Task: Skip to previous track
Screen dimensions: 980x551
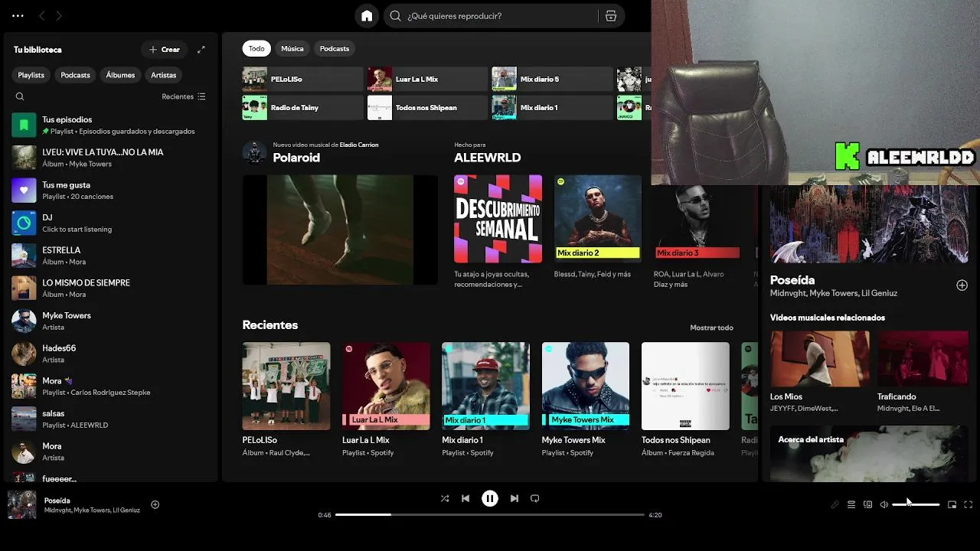Action: coord(465,498)
